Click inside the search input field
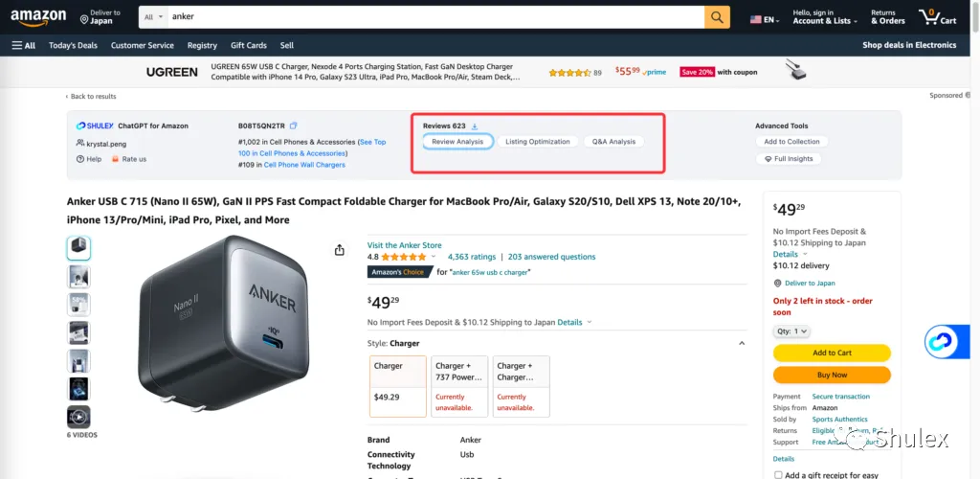This screenshot has width=980, height=479. (x=436, y=17)
